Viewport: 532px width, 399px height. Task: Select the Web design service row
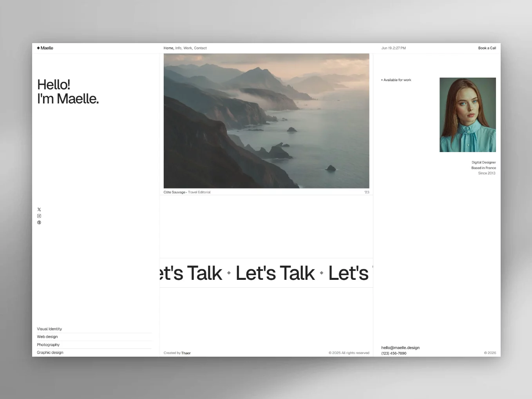(94, 337)
